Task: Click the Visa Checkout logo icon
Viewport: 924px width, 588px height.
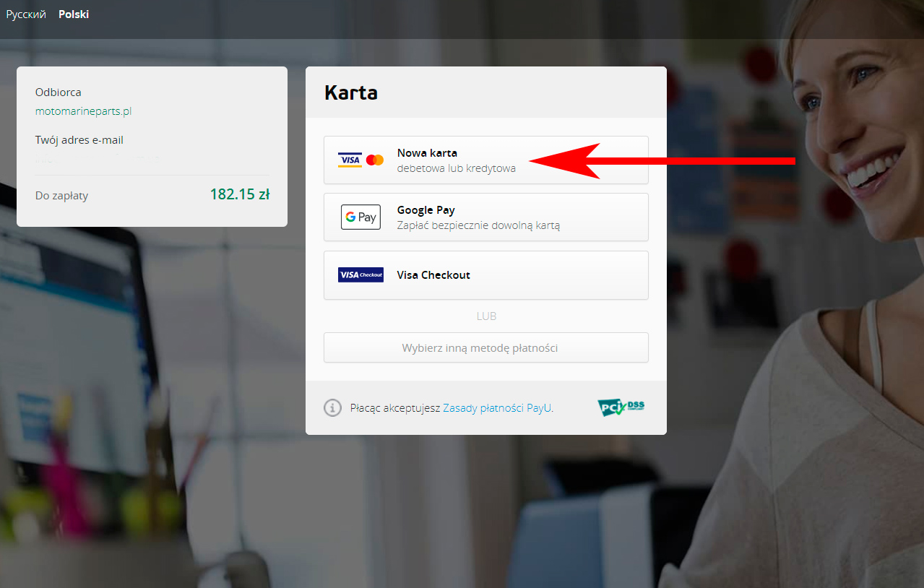Action: (x=360, y=275)
